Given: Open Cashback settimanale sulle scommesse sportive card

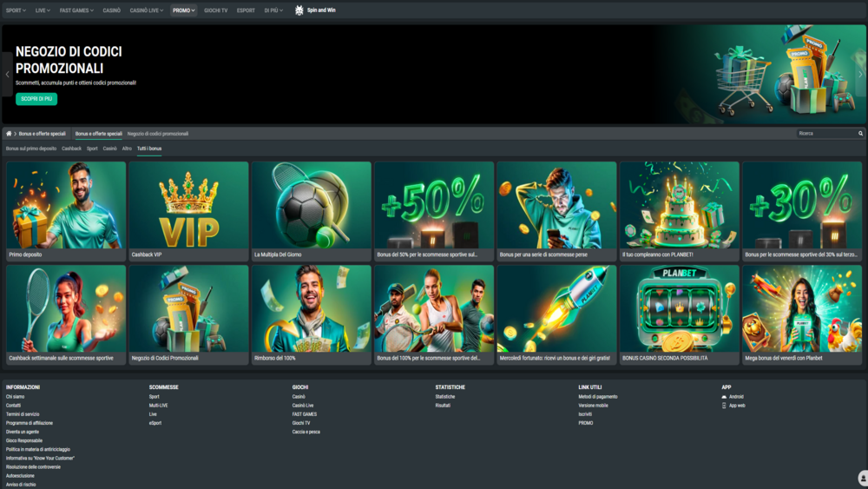Looking at the screenshot, I should [66, 314].
